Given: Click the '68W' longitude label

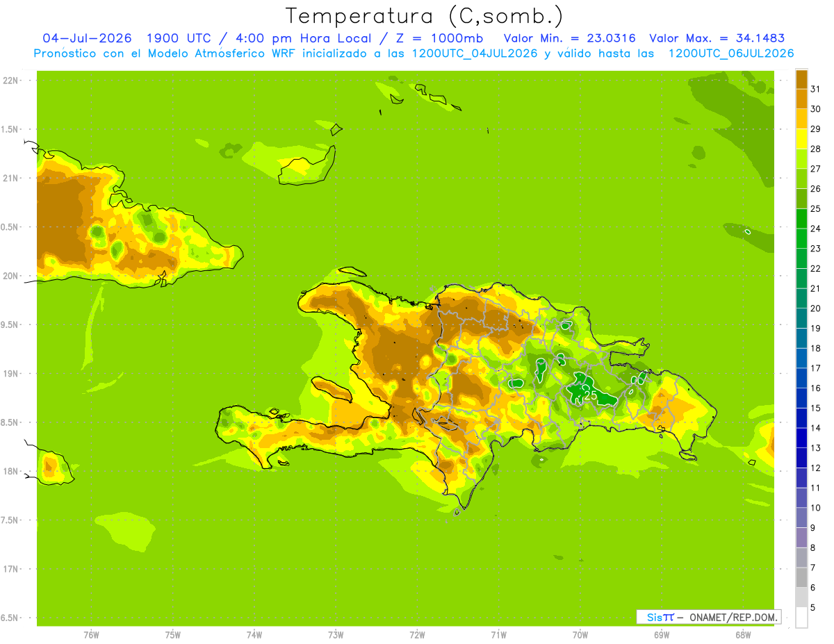Looking at the screenshot, I should [x=743, y=635].
